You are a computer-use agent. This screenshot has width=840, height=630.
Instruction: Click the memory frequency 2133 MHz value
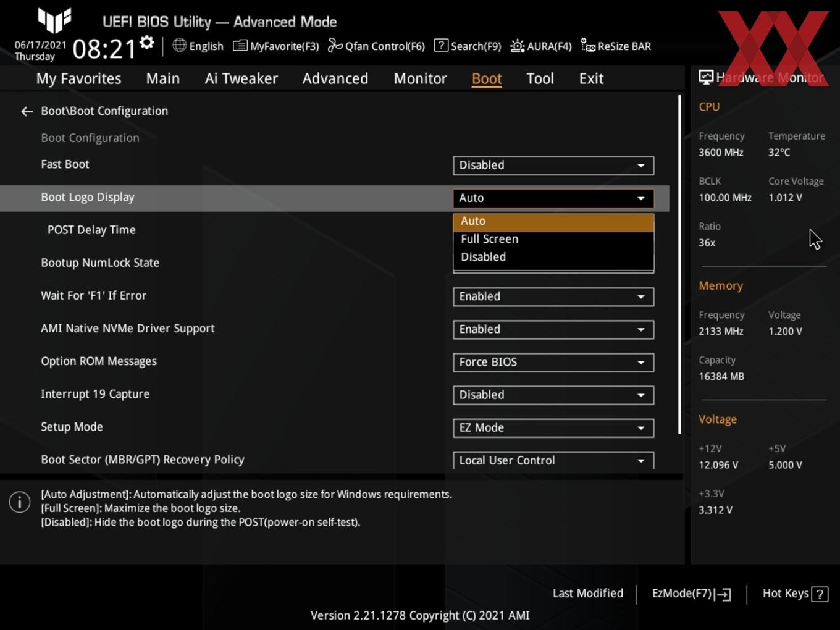tap(721, 331)
